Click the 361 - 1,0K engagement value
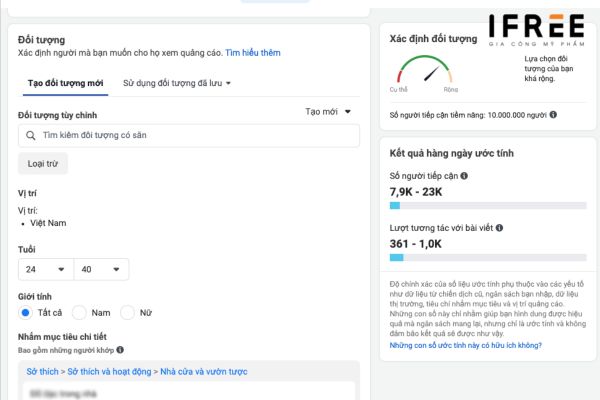Image resolution: width=600 pixels, height=400 pixels. pos(416,244)
